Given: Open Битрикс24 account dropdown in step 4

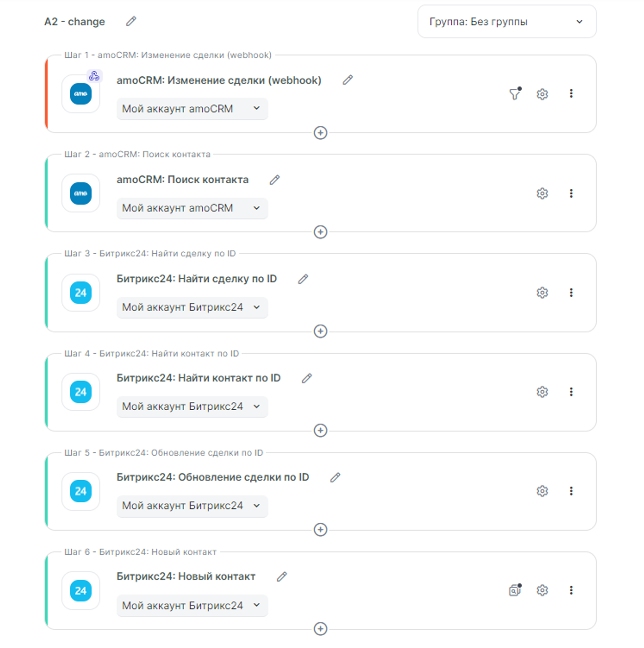Looking at the screenshot, I should 192,407.
